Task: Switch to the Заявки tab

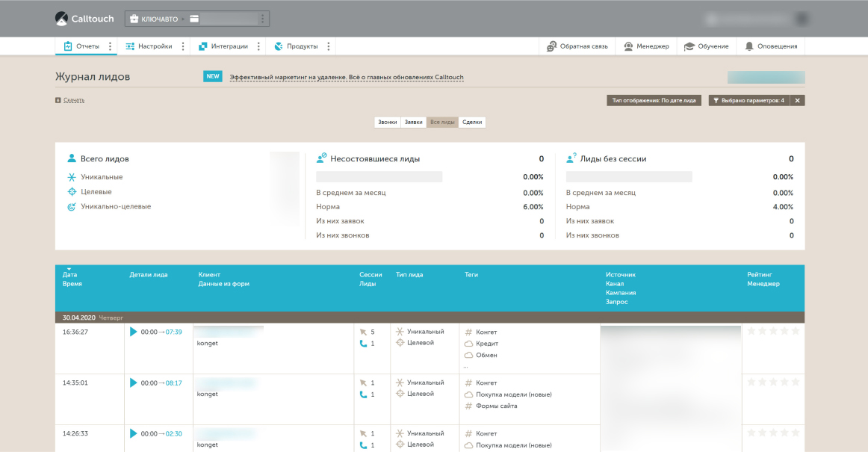Action: coord(414,122)
